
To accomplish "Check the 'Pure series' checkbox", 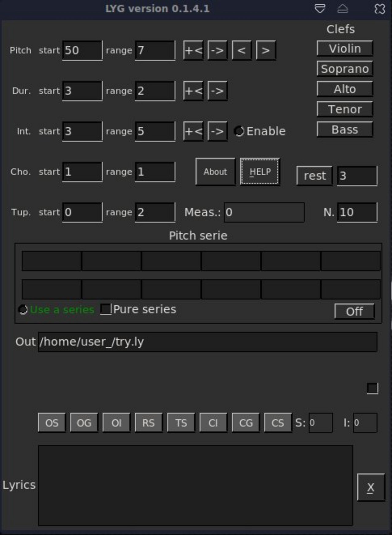I will point(106,309).
